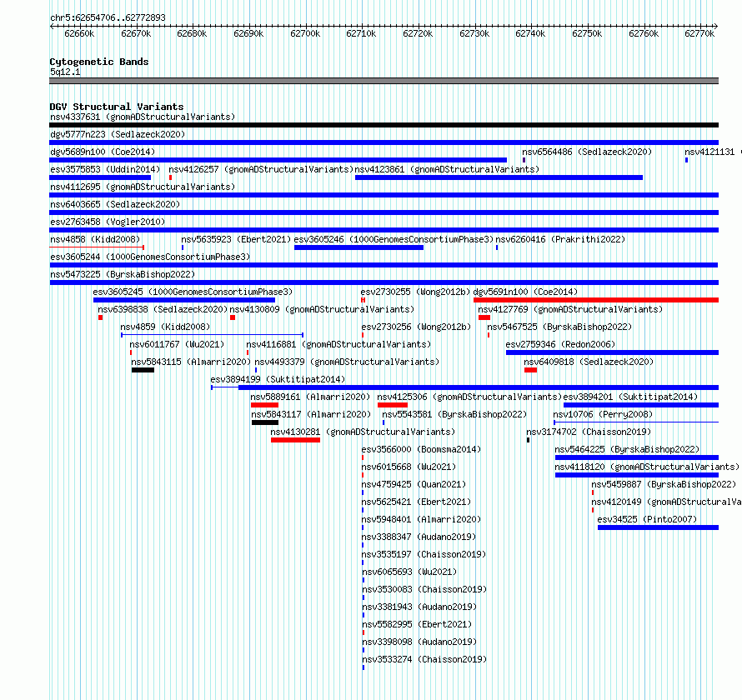Click the nsv4337631 gnomAD variant label
This screenshot has width=742, height=700.
[143, 117]
